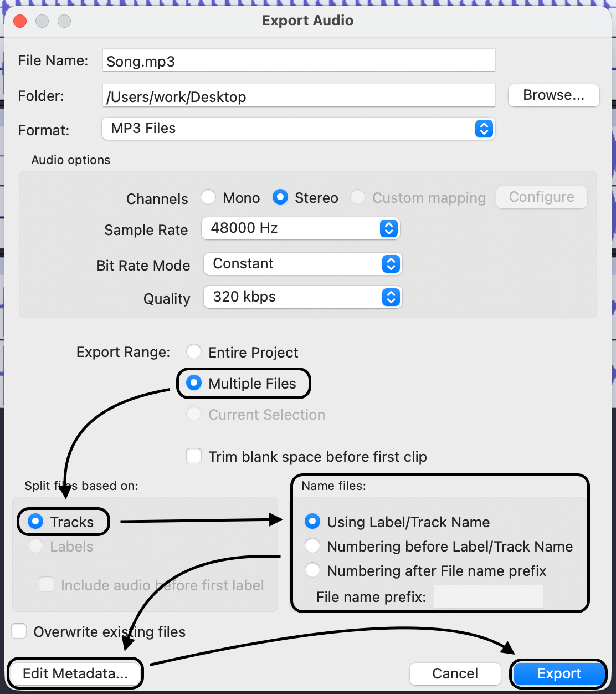Click the blue Export button

tap(559, 673)
